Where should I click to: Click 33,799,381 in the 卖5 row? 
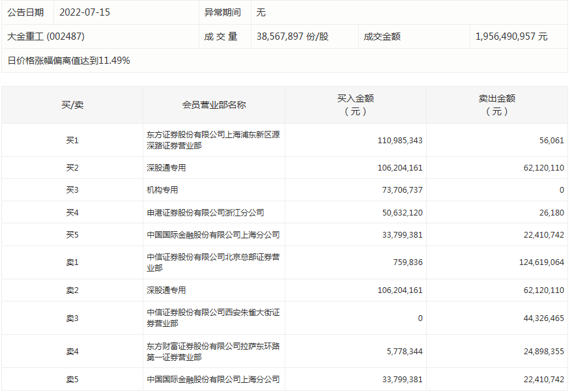coord(402,379)
